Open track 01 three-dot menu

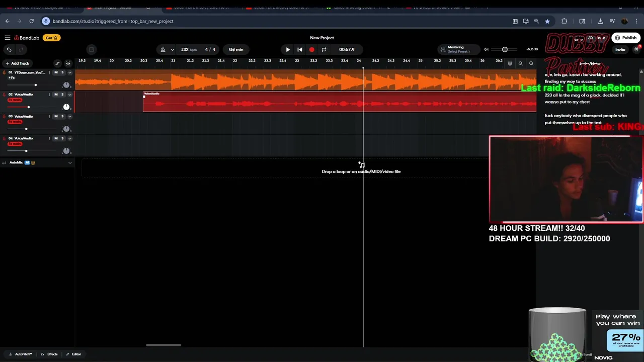pos(49,72)
